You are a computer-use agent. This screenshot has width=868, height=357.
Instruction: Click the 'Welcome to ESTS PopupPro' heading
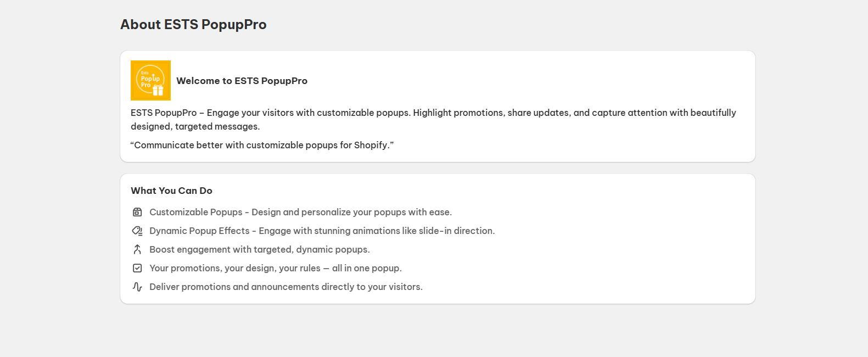pos(242,81)
